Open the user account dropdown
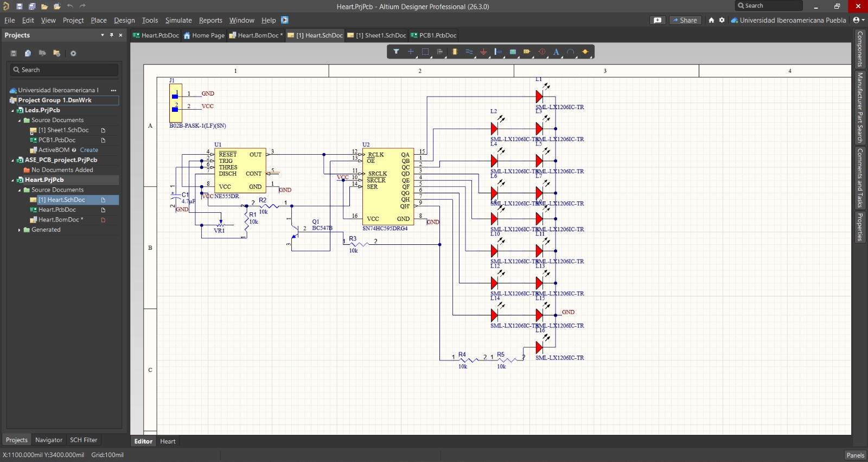This screenshot has height=462, width=868. [x=858, y=20]
